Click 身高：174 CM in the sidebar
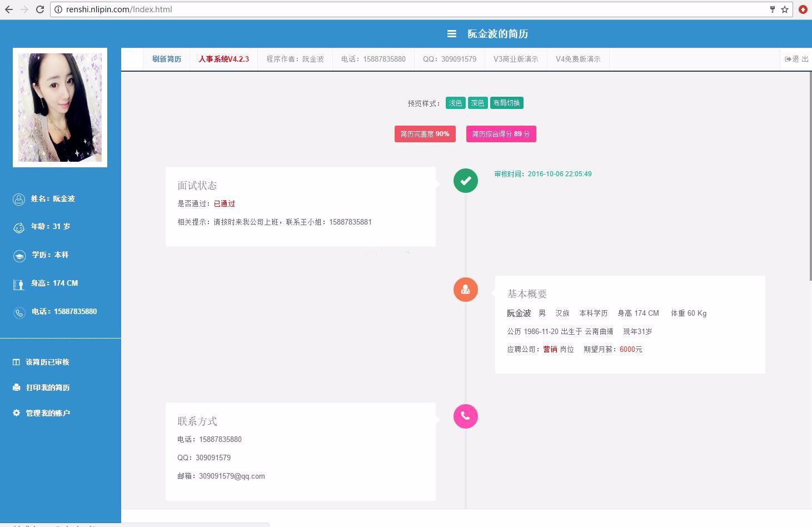The height and width of the screenshot is (527, 812). (x=54, y=284)
